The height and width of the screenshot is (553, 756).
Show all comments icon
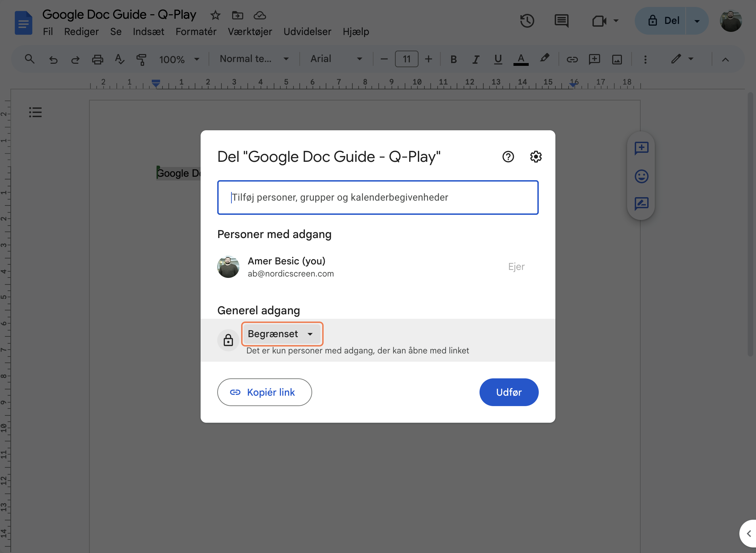(561, 21)
